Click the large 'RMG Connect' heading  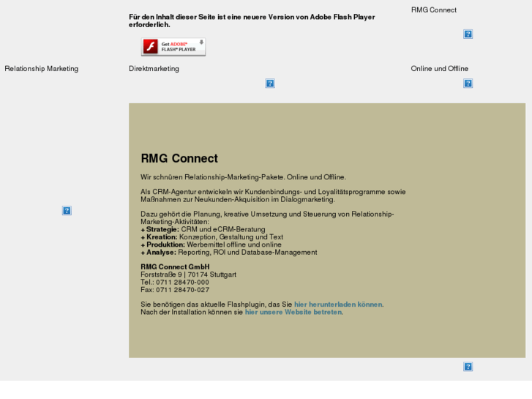pos(179,158)
